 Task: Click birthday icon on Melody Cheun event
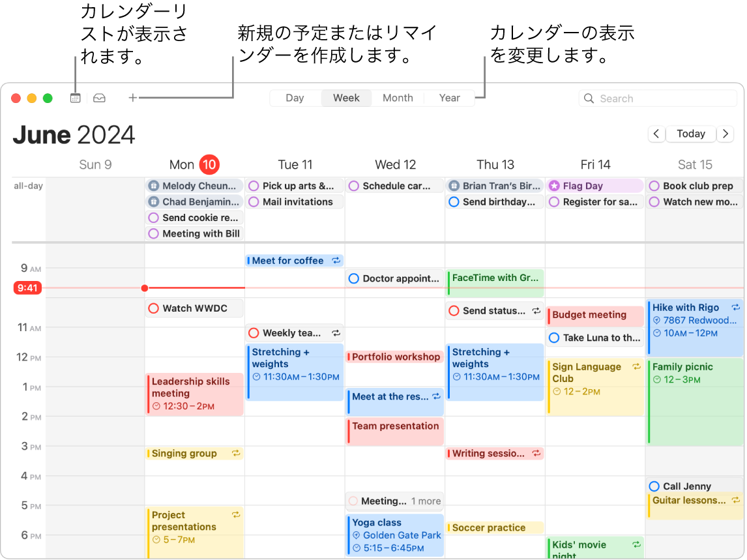click(x=153, y=186)
